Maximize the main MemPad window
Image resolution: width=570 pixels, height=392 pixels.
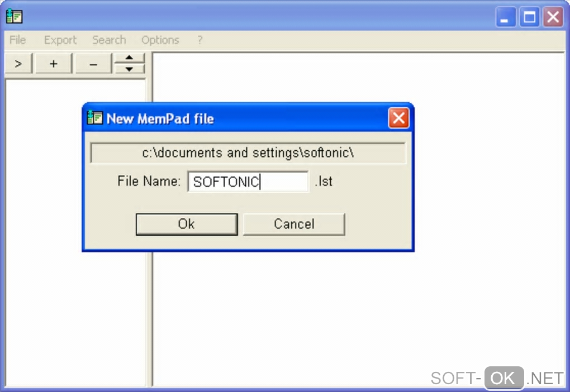click(x=529, y=17)
